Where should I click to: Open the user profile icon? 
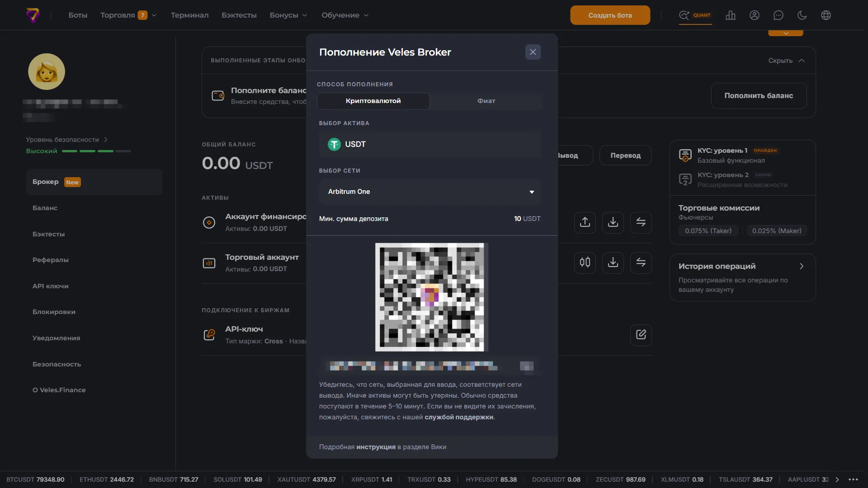755,15
